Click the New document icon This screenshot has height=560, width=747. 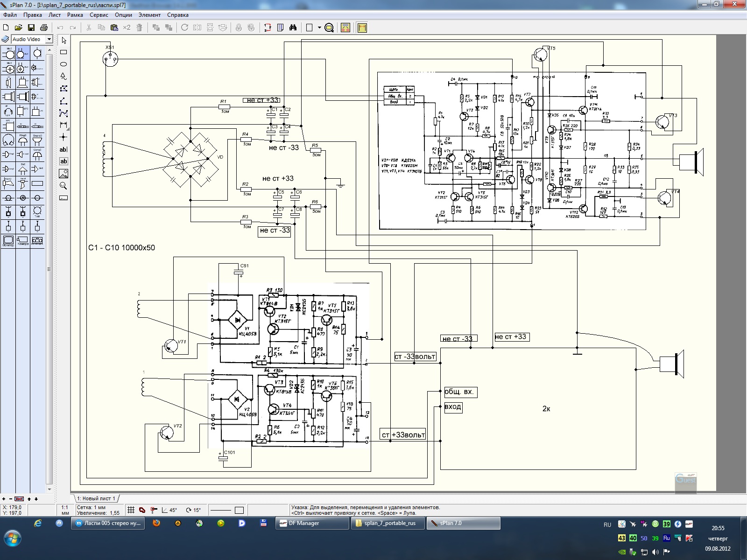tap(7, 28)
